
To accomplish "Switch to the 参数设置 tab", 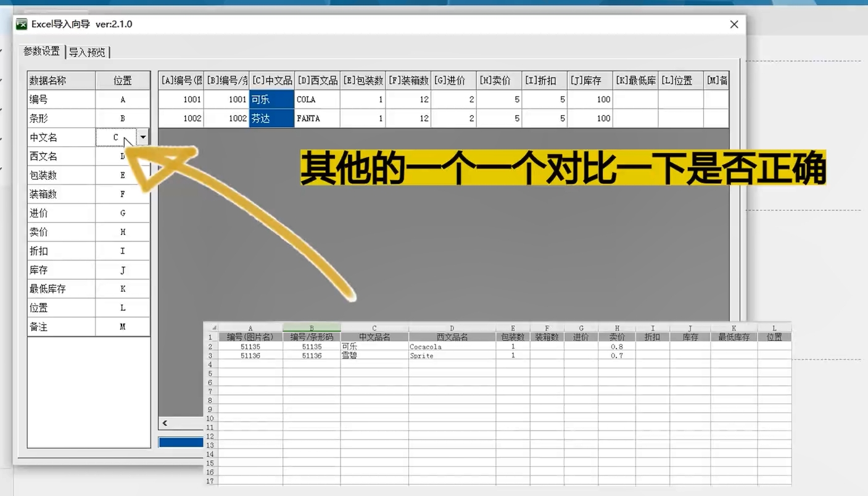I will (x=41, y=51).
